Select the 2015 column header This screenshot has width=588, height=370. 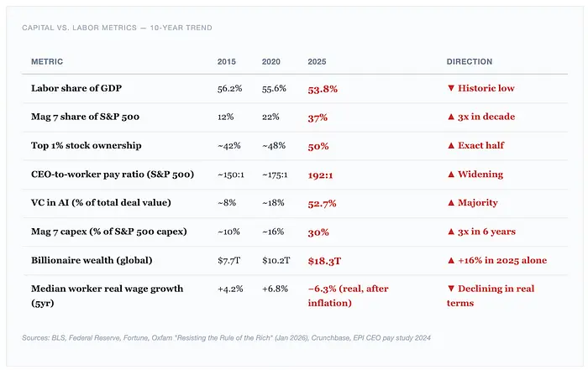tap(226, 61)
